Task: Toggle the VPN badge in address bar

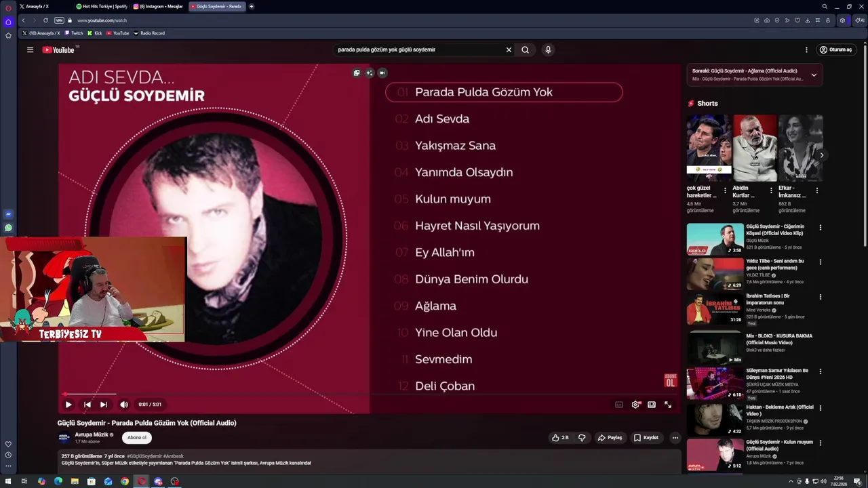Action: [x=59, y=20]
